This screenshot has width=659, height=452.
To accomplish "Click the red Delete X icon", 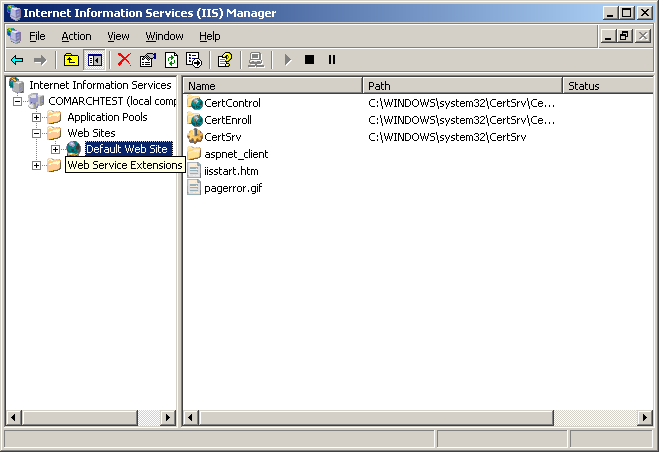I will (x=124, y=60).
